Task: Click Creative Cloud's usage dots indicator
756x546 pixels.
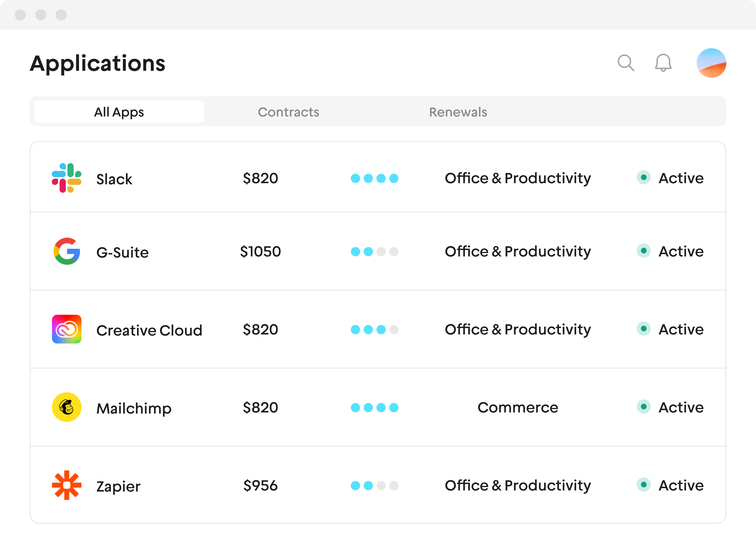Action: pos(374,329)
